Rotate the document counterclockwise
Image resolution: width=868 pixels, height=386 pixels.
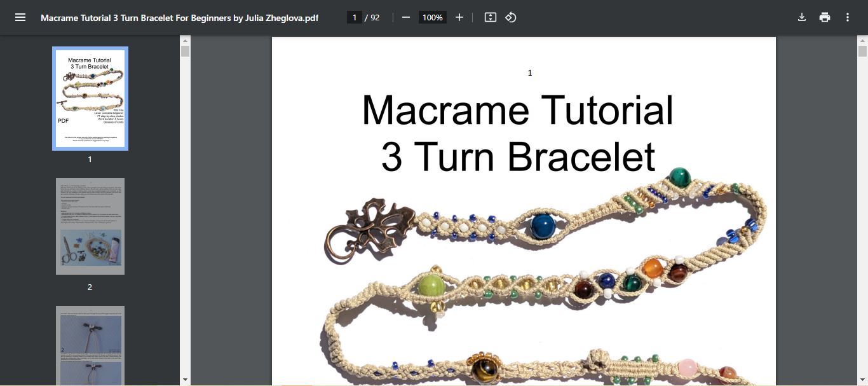[511, 17]
